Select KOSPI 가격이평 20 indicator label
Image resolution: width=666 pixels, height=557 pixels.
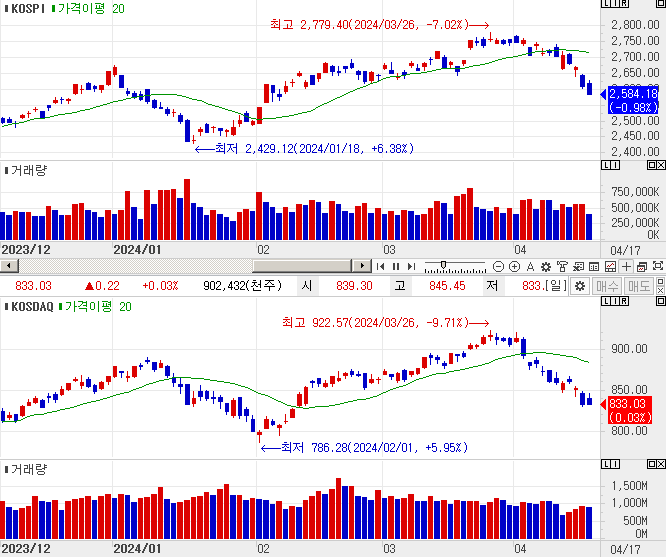click(88, 8)
